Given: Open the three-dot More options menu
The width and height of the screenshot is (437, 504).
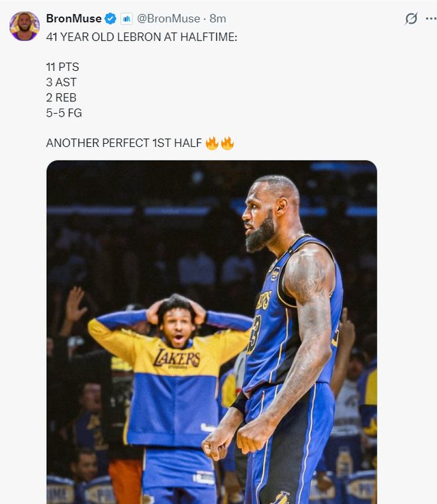Looking at the screenshot, I should point(430,19).
